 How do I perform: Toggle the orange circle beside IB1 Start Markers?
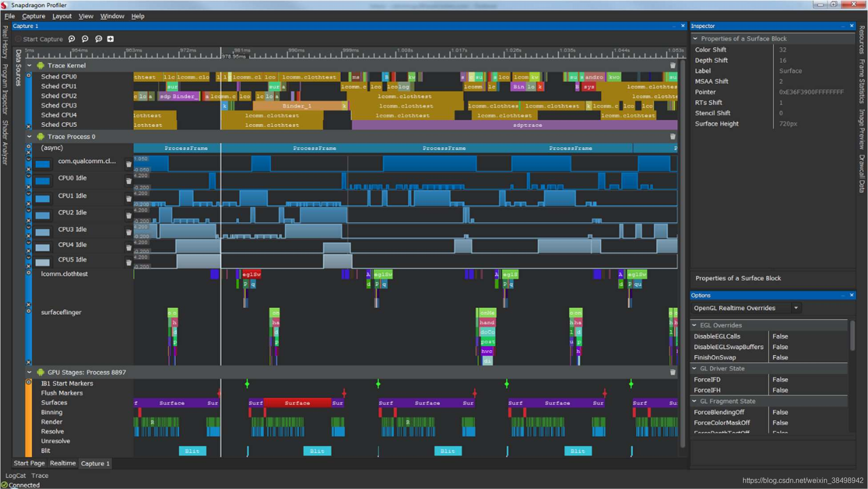(28, 382)
